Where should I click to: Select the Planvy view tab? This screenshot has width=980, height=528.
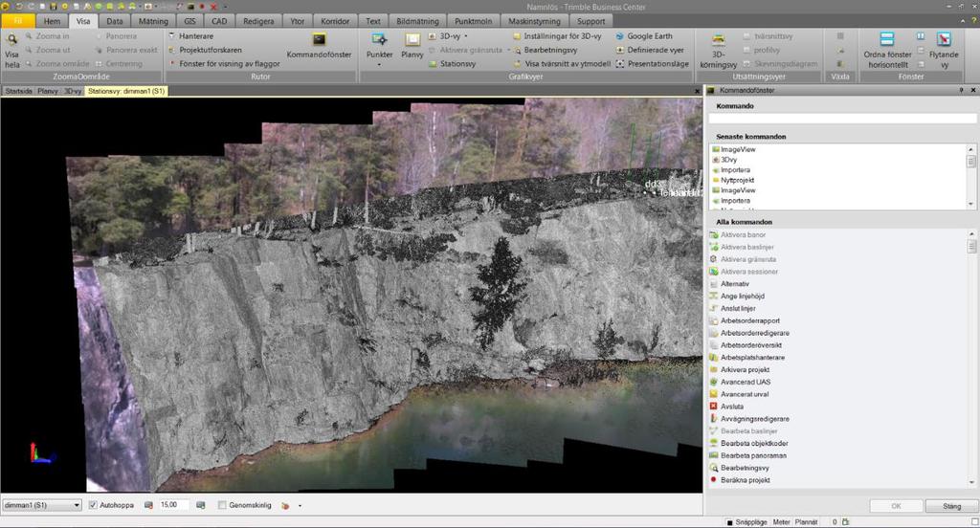click(48, 91)
